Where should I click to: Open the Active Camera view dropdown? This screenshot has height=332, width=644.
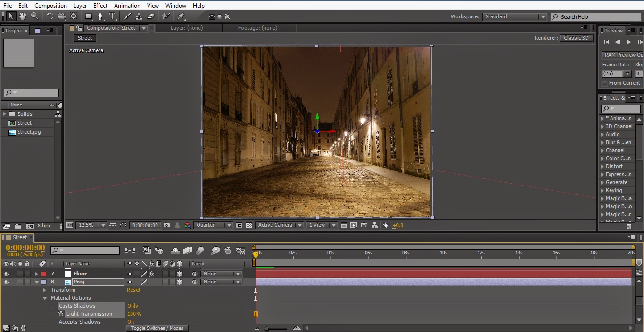click(279, 225)
